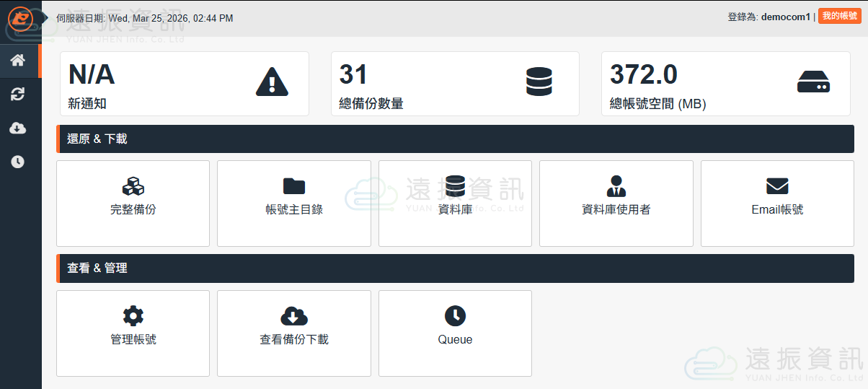
Task: Open the 查看備份下載 view downloads tile
Action: (x=293, y=333)
